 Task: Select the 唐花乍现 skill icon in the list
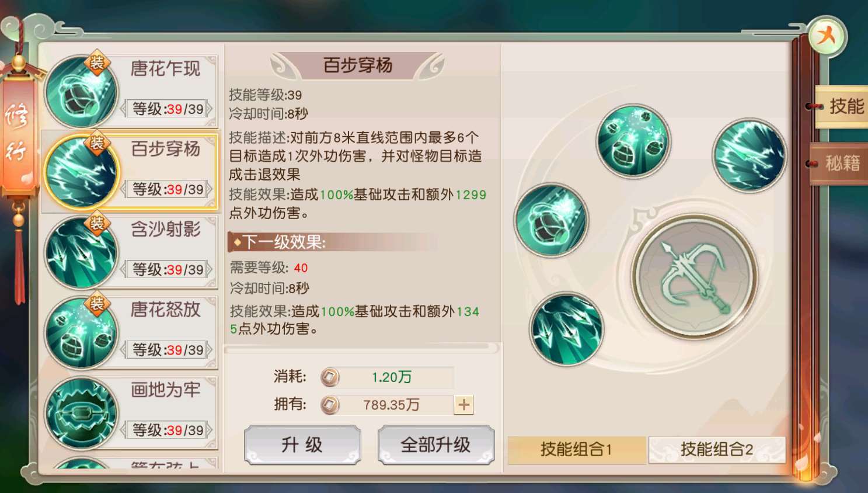coord(82,92)
